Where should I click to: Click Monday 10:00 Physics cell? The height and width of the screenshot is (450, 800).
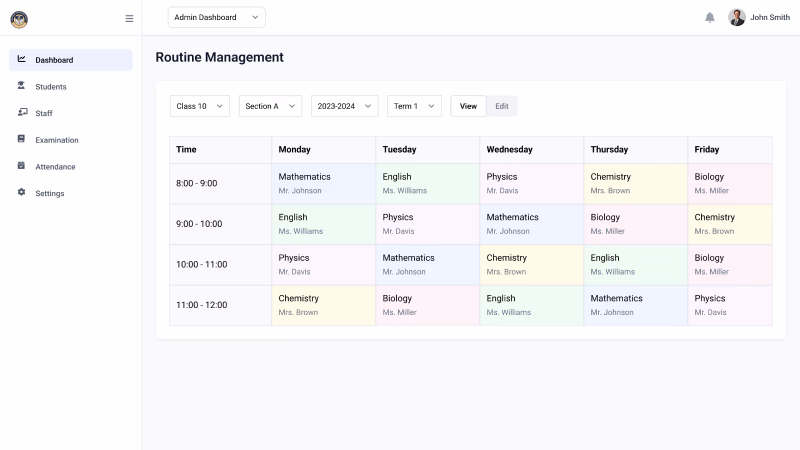click(324, 265)
